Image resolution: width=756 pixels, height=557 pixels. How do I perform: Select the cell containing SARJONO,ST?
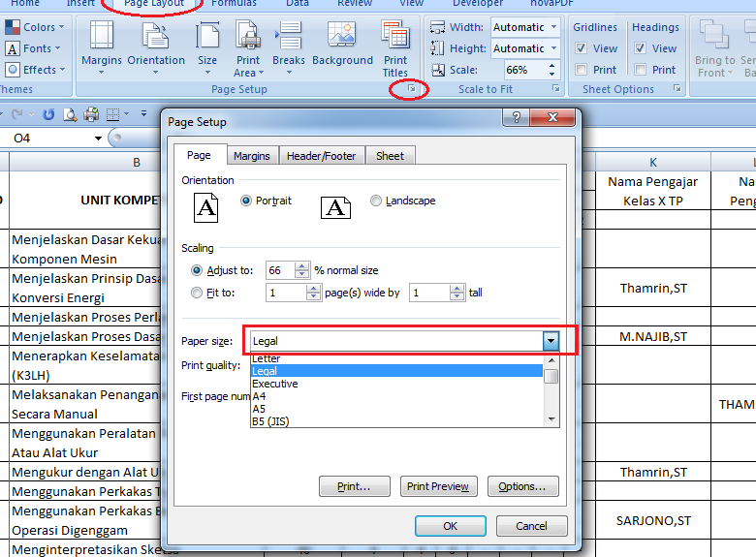[653, 520]
